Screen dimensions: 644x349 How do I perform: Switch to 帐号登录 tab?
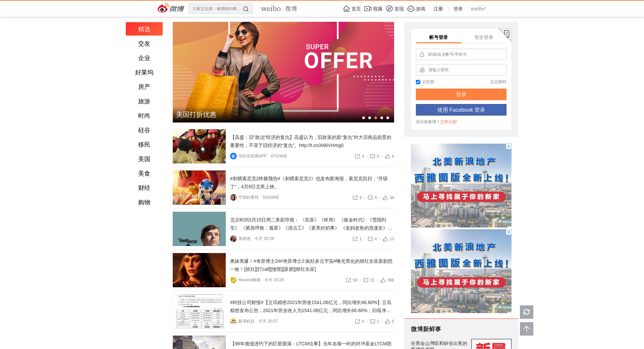coord(438,37)
